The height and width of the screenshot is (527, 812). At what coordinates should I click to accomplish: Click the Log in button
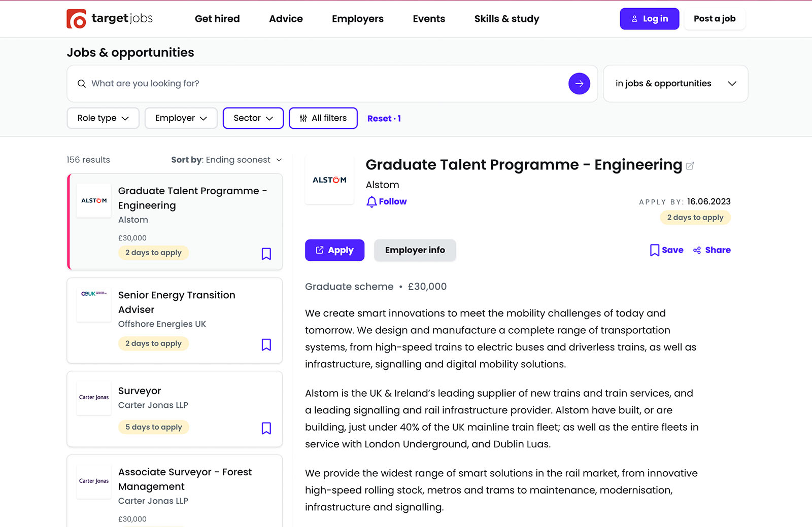[x=649, y=19]
